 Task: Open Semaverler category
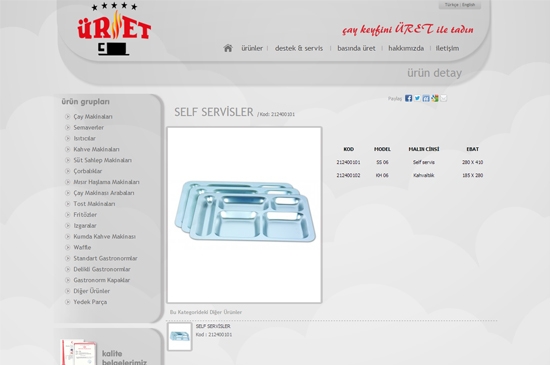click(x=88, y=127)
